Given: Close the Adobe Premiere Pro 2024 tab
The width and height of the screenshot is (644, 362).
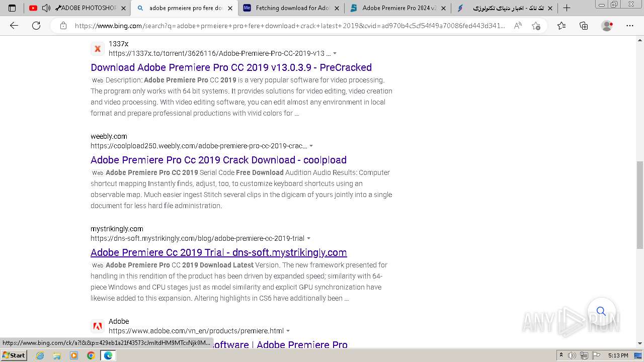Looking at the screenshot, I should (443, 8).
